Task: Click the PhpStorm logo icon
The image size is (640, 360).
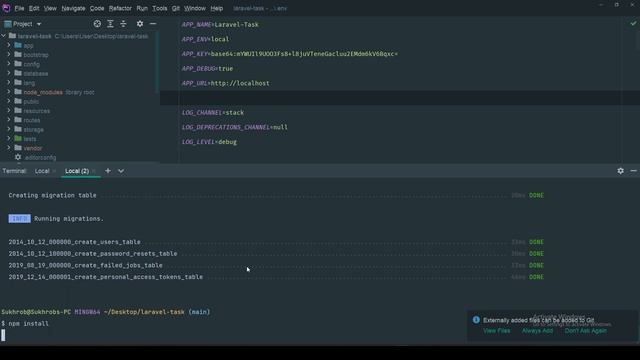Action: [x=6, y=8]
